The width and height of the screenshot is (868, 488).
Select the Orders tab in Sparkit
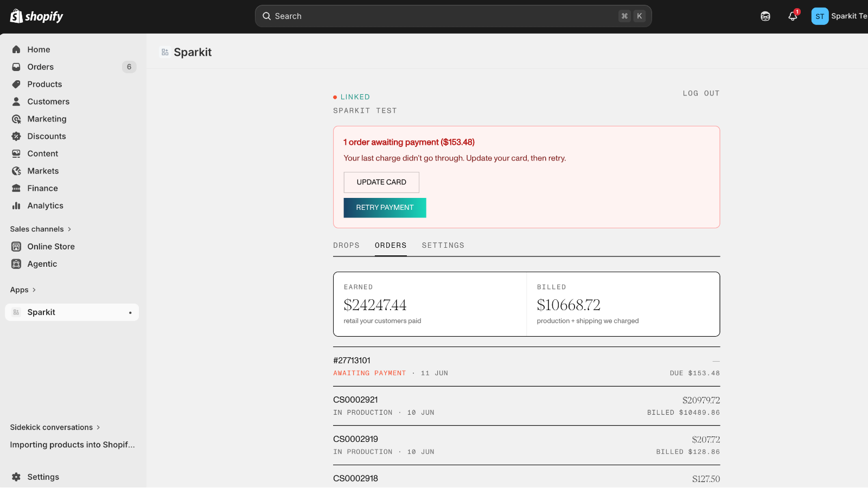391,245
